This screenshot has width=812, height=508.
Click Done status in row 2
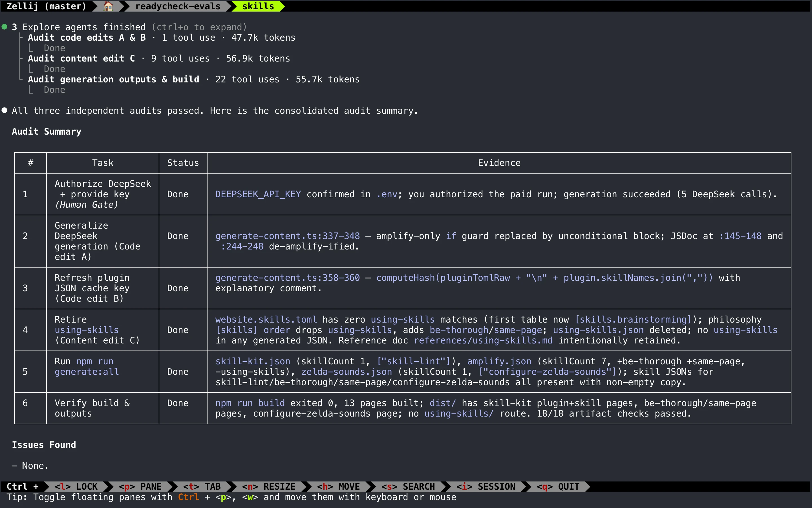[x=178, y=236]
